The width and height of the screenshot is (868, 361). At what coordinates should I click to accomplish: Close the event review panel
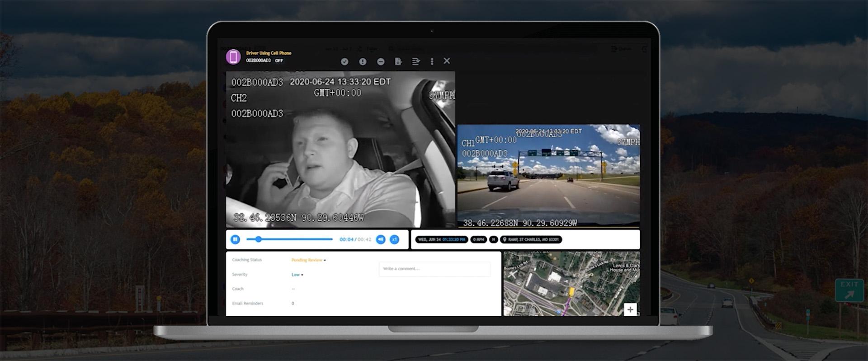click(447, 61)
